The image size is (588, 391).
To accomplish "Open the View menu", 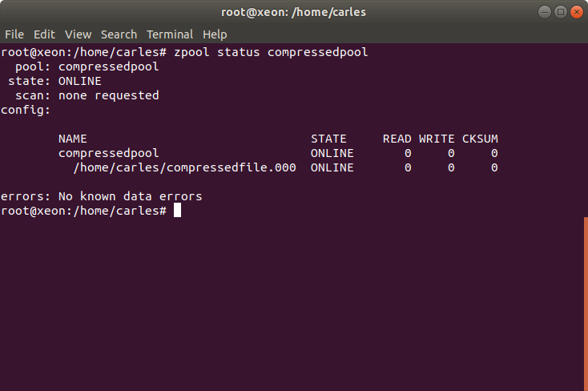I will pos(78,34).
